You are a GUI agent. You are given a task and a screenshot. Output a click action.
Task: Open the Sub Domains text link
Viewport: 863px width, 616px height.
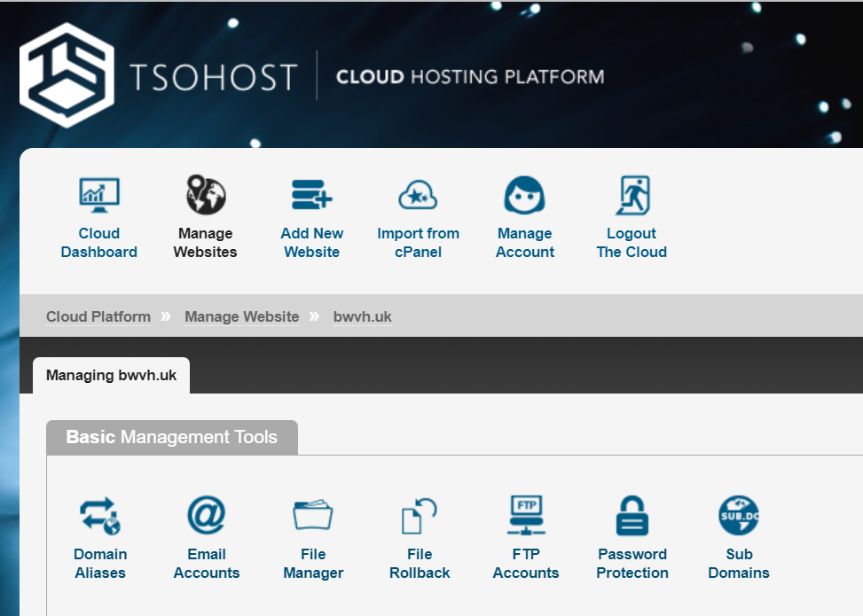[x=739, y=563]
